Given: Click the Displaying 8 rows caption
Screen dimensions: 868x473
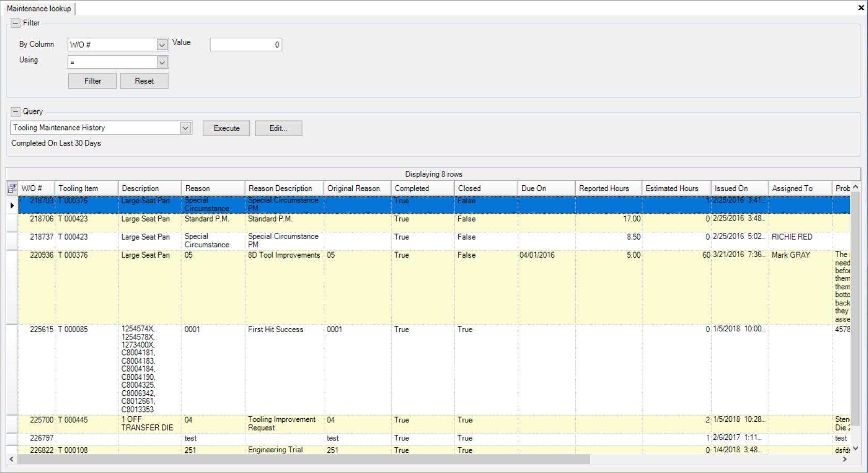Looking at the screenshot, I should coord(433,174).
